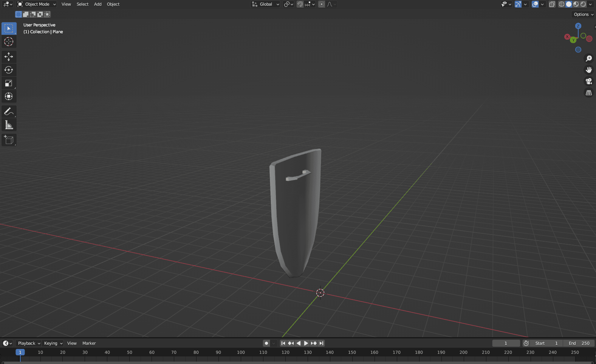Activate the Rotate tool
The image size is (596, 364).
click(x=9, y=70)
